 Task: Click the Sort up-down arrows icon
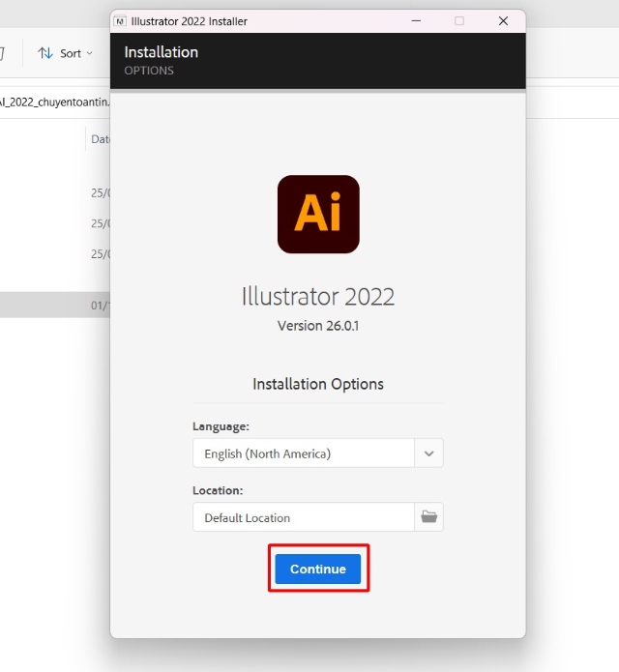pos(45,53)
